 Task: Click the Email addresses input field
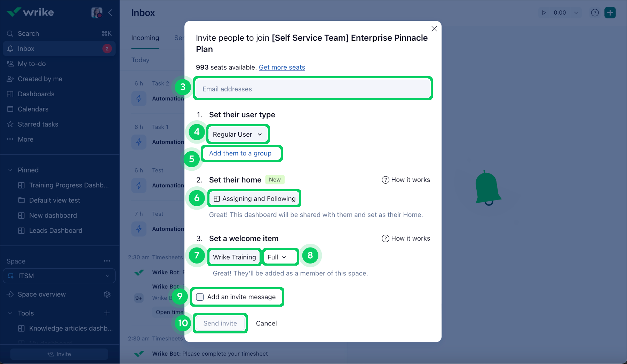[x=312, y=89]
